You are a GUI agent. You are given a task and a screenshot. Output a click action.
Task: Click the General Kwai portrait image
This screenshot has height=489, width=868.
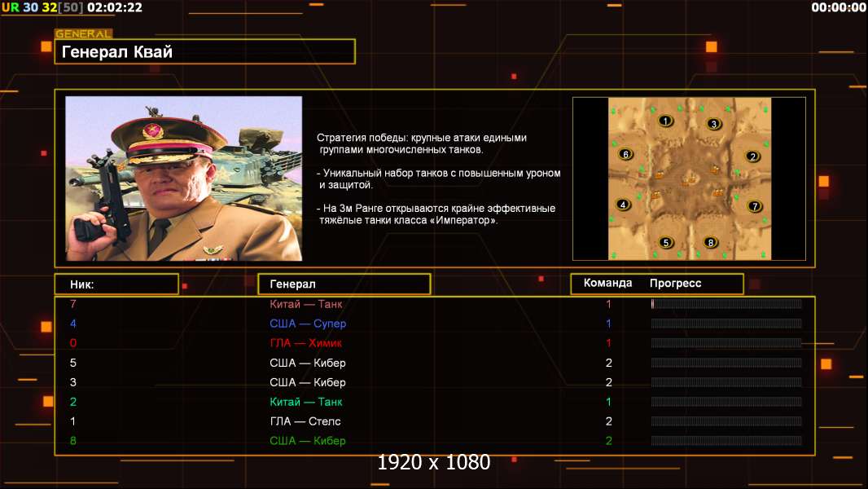coord(183,178)
